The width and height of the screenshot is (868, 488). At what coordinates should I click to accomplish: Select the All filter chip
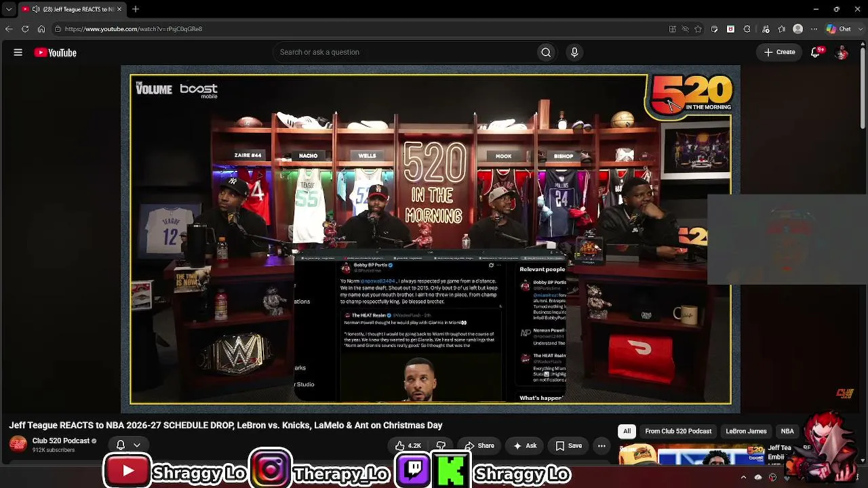click(627, 431)
